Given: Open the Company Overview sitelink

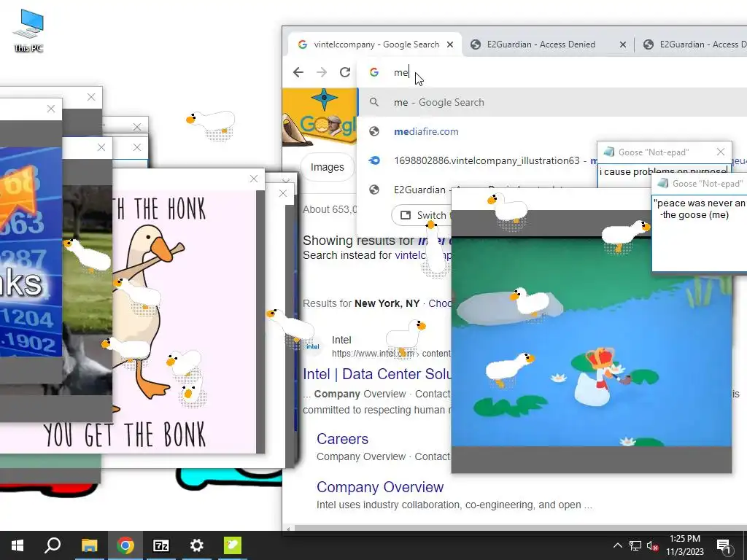Looking at the screenshot, I should (380, 487).
